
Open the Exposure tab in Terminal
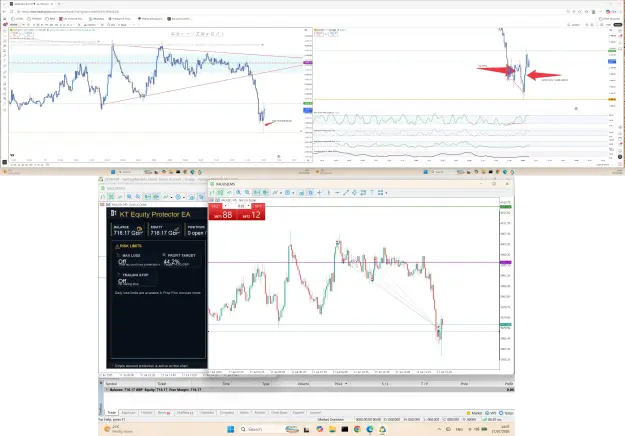[x=128, y=412]
